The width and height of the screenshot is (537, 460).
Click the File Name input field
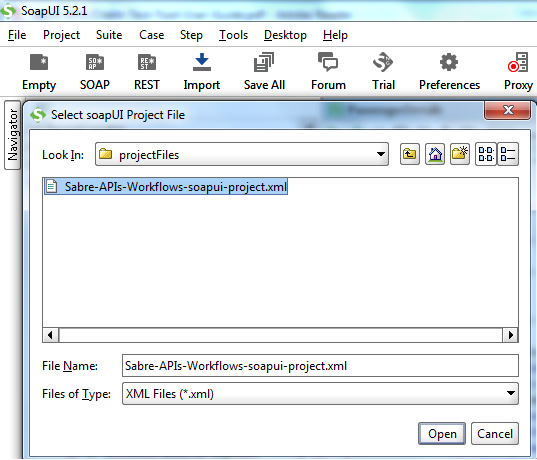320,365
